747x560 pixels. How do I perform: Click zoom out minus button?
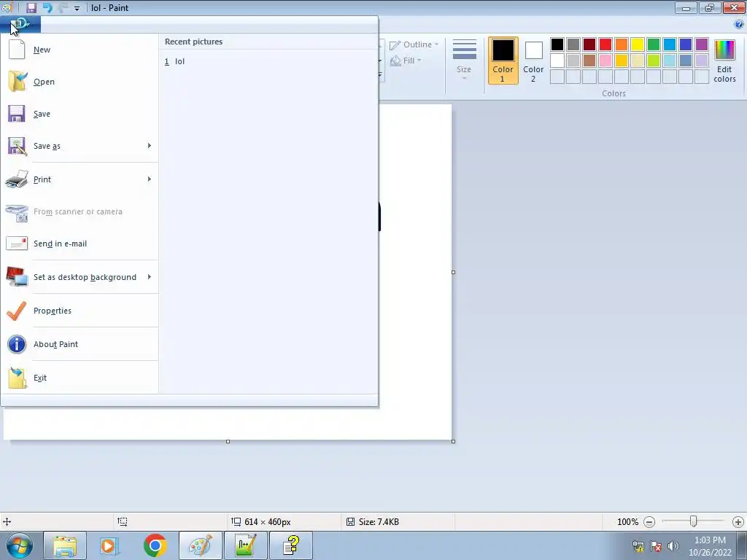click(x=649, y=522)
